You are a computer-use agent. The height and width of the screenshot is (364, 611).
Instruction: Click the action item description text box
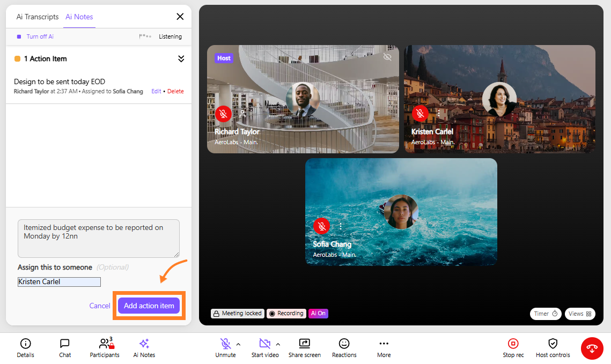click(99, 238)
